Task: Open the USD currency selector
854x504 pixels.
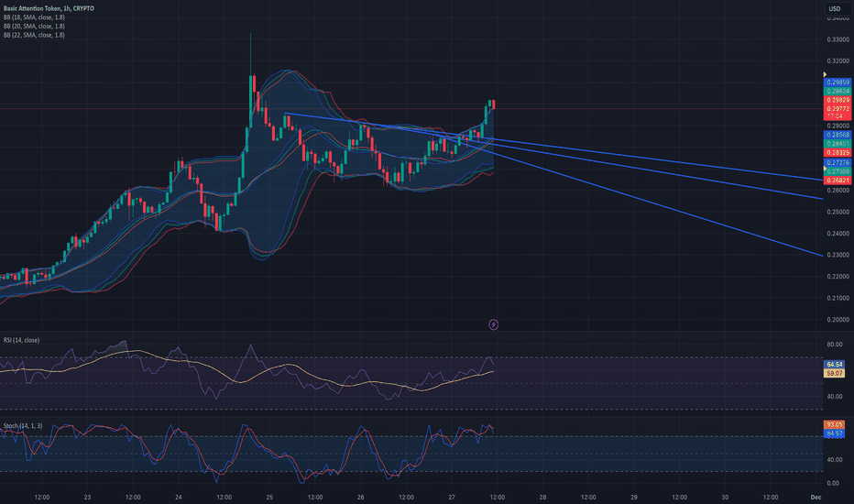Action: click(836, 9)
